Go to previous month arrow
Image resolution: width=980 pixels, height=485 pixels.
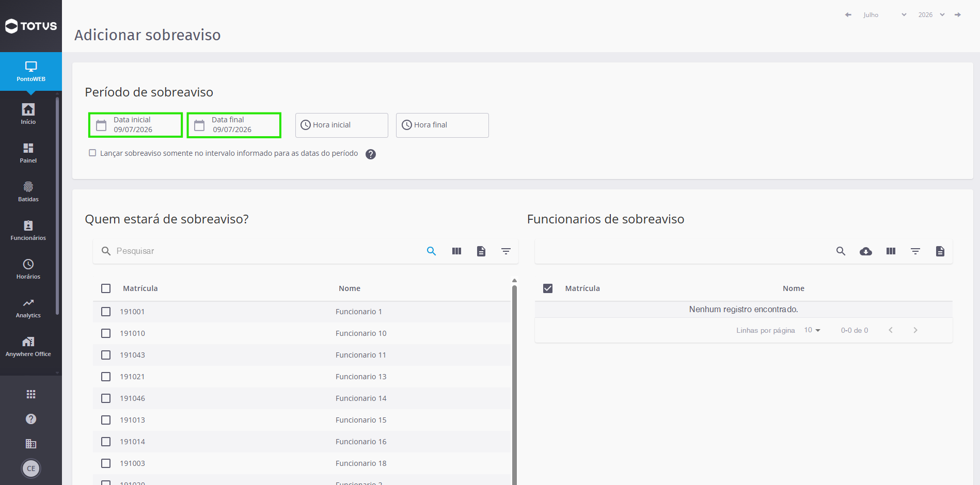(848, 15)
